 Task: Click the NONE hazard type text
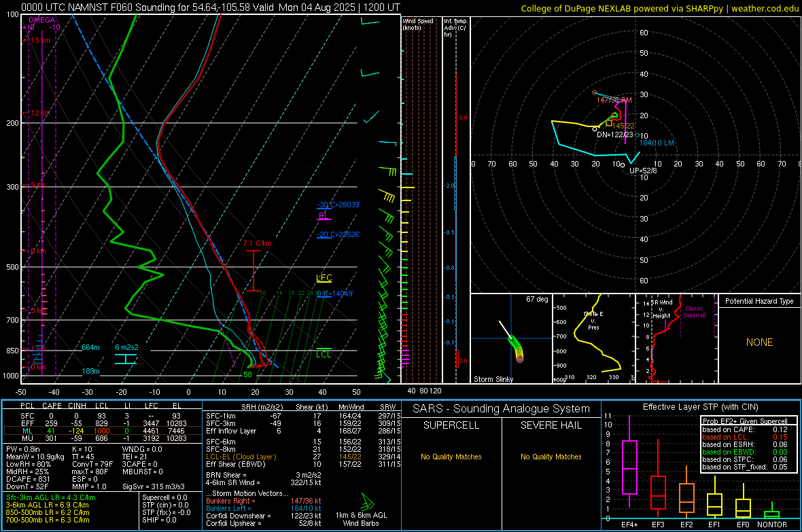(759, 342)
